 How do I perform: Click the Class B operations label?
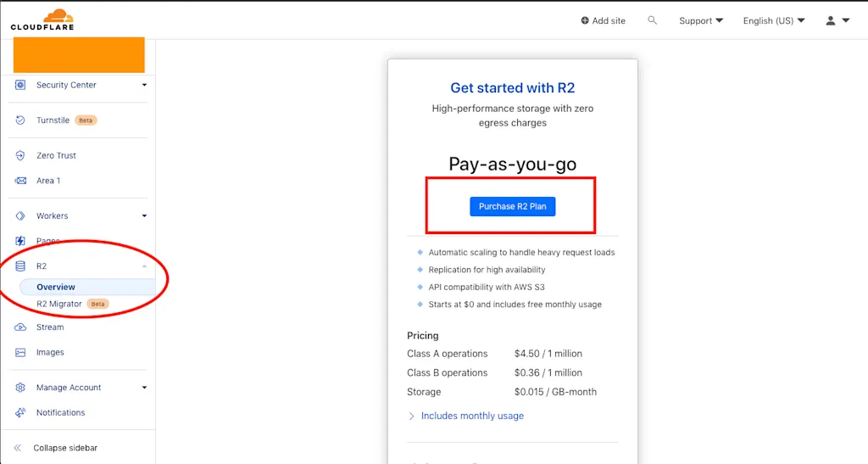pos(448,372)
